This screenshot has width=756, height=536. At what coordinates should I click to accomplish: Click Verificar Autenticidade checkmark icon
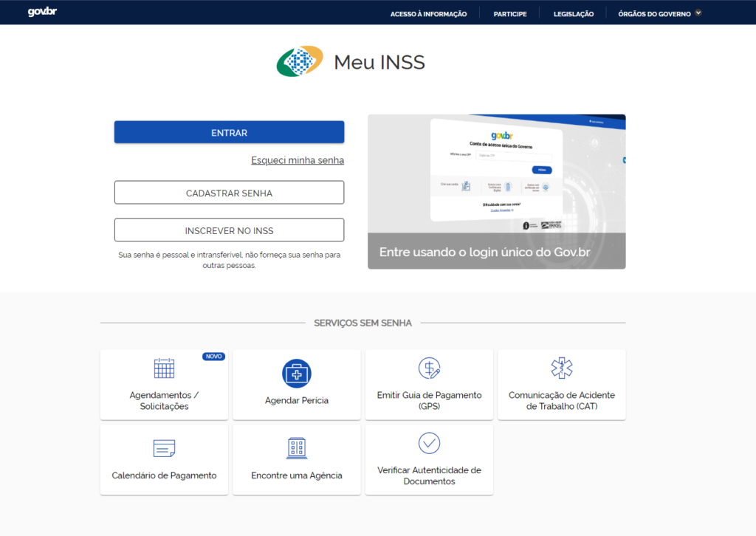coord(429,443)
